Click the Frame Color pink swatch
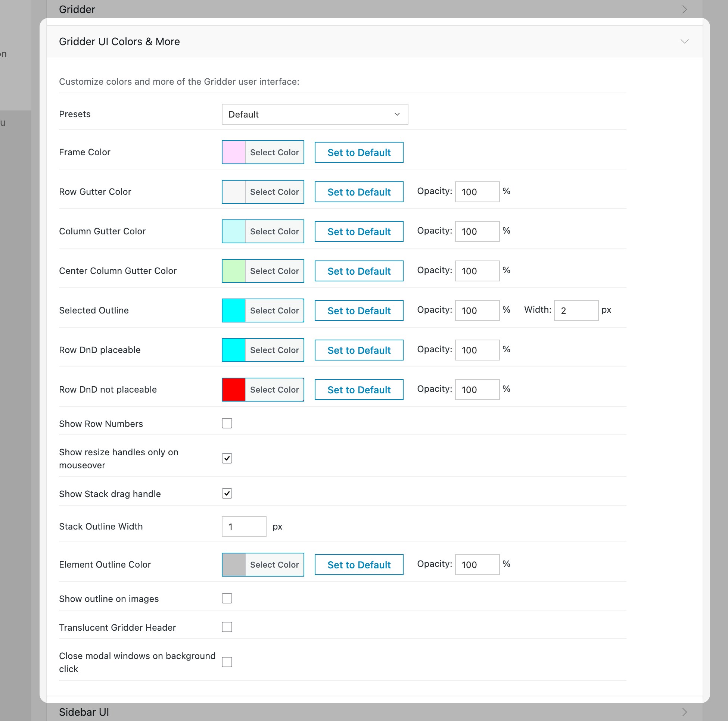728x721 pixels. pos(234,152)
